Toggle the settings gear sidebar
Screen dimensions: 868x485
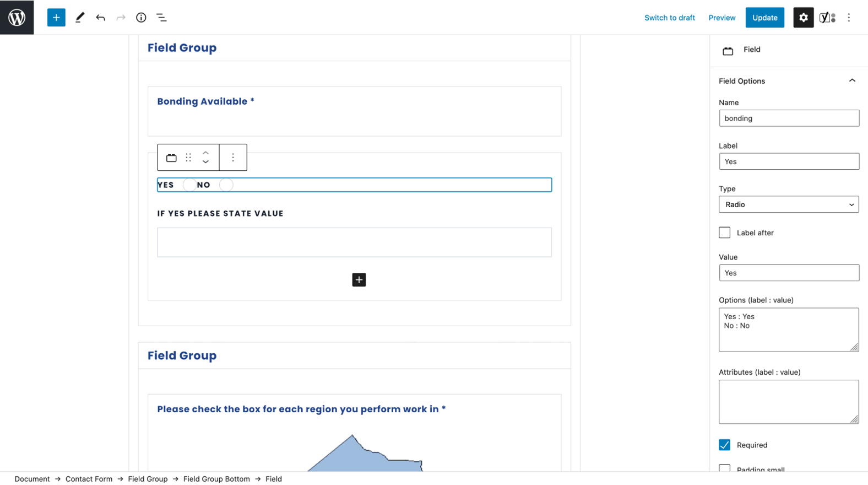pos(803,18)
